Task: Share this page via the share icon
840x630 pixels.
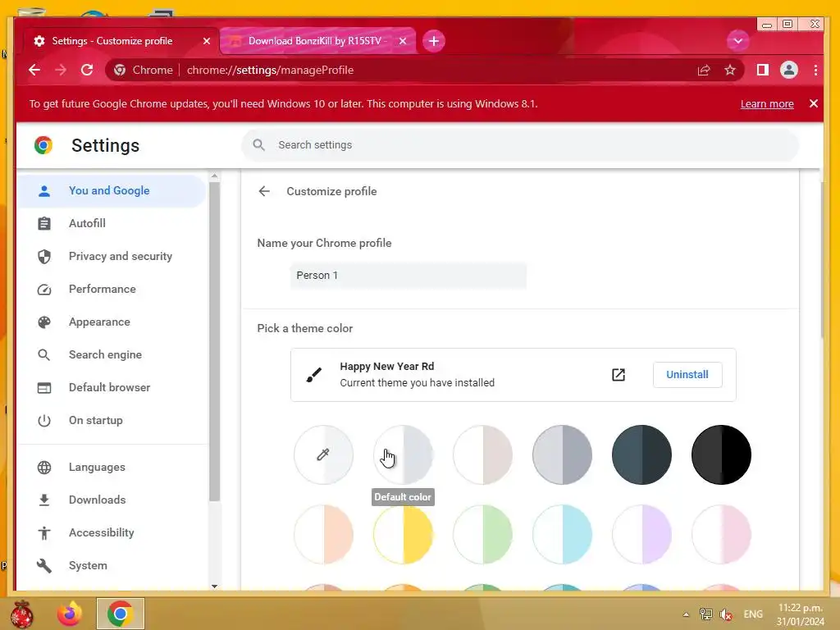Action: click(x=703, y=71)
